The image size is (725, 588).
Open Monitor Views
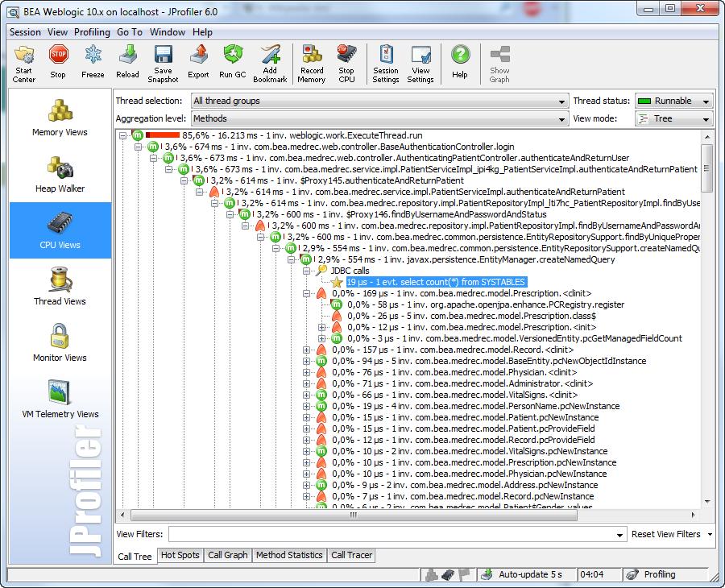60,343
